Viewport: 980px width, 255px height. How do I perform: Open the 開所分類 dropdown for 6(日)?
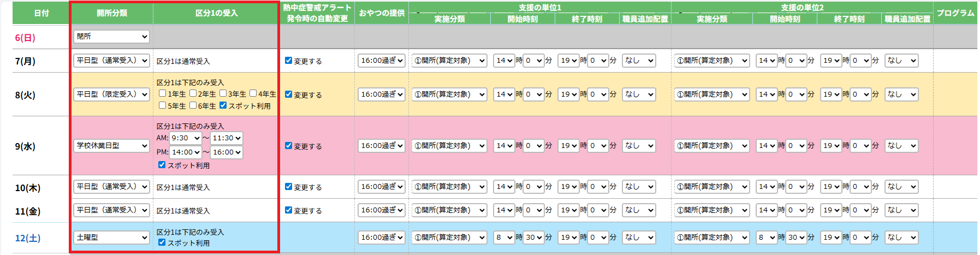coord(111,37)
